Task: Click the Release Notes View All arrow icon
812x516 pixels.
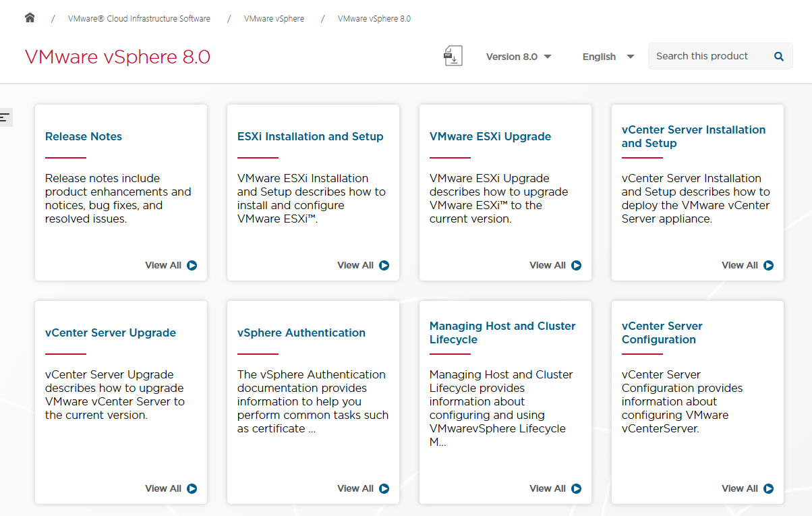Action: click(192, 265)
